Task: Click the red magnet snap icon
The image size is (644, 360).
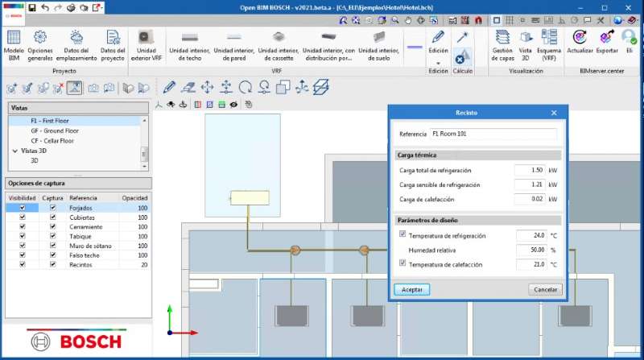Action: [x=478, y=20]
